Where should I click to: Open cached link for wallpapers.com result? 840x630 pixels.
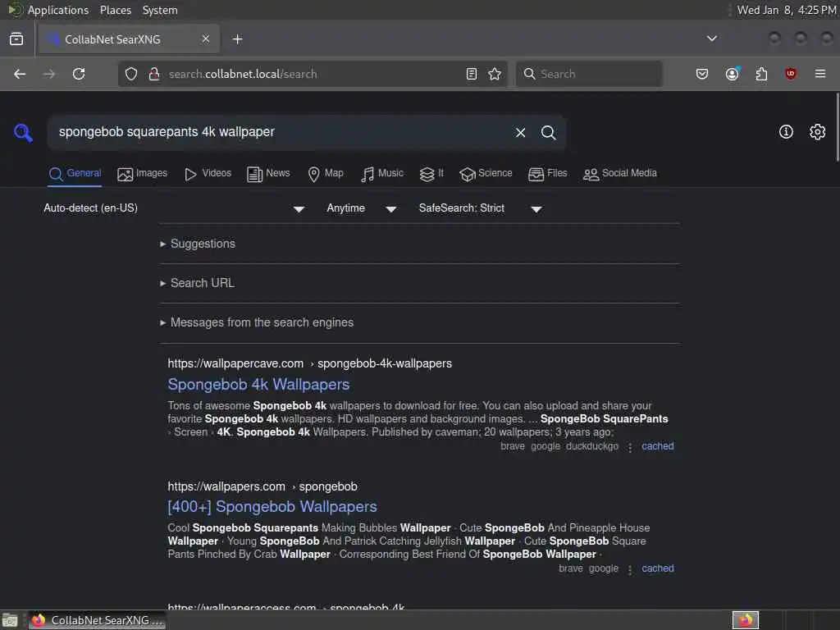pos(657,568)
